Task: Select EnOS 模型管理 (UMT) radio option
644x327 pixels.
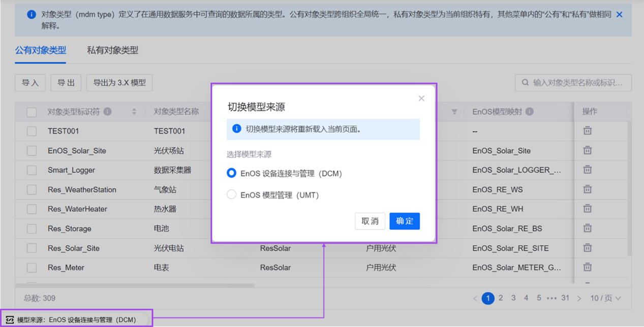Action: click(232, 194)
